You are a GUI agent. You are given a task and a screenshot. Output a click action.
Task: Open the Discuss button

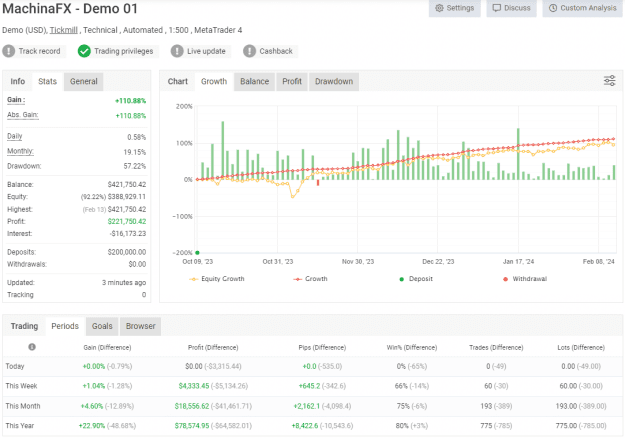pos(511,8)
